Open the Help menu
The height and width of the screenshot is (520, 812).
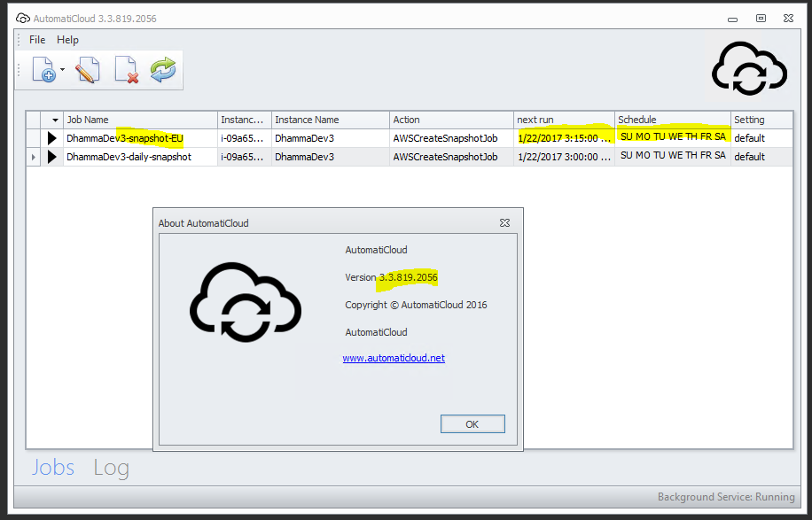(x=68, y=40)
